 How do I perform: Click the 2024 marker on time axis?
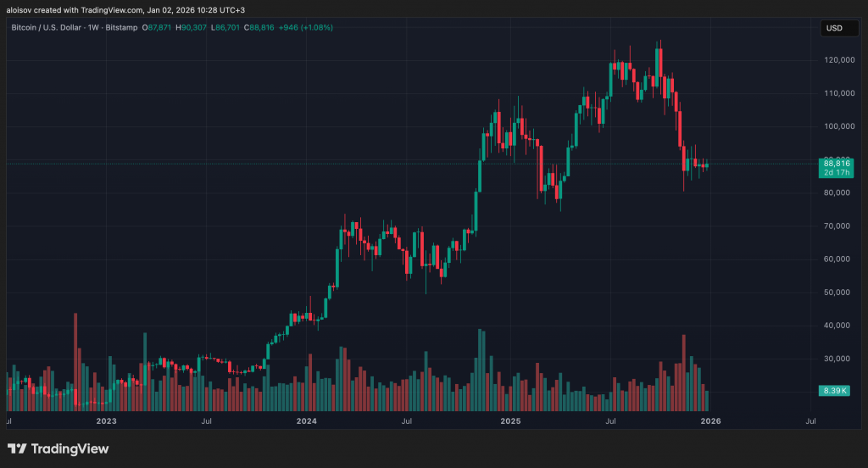(307, 421)
